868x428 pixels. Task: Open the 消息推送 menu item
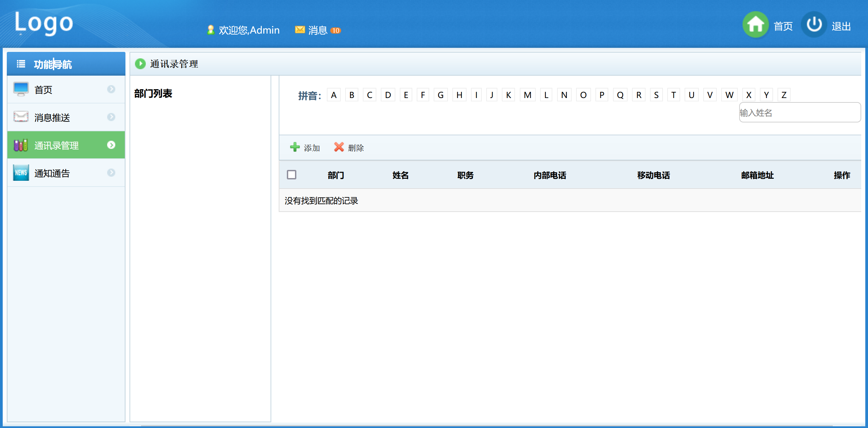click(x=52, y=118)
